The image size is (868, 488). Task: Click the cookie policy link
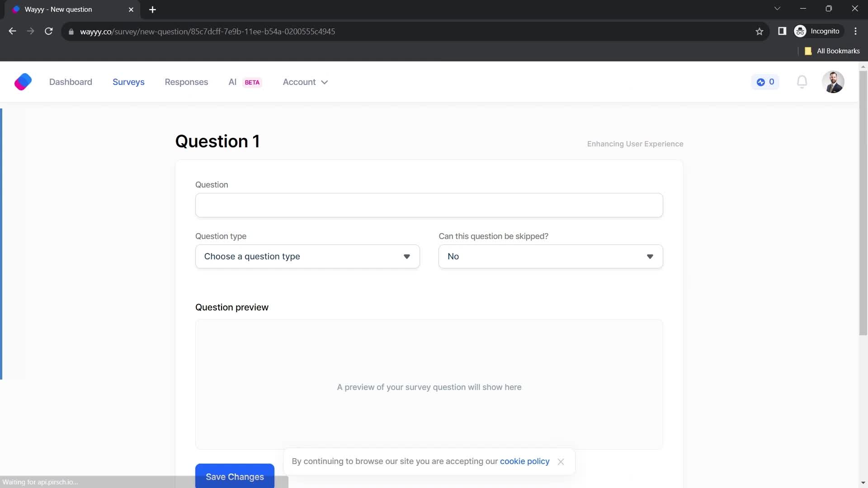click(x=524, y=461)
